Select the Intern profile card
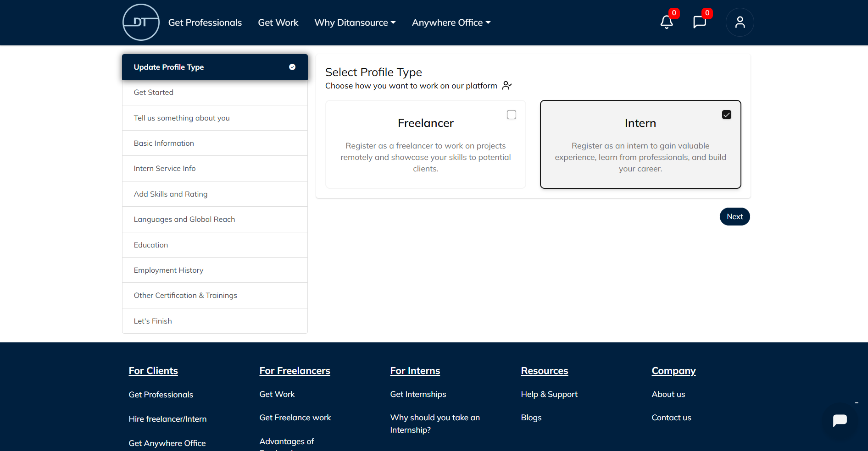 point(640,144)
